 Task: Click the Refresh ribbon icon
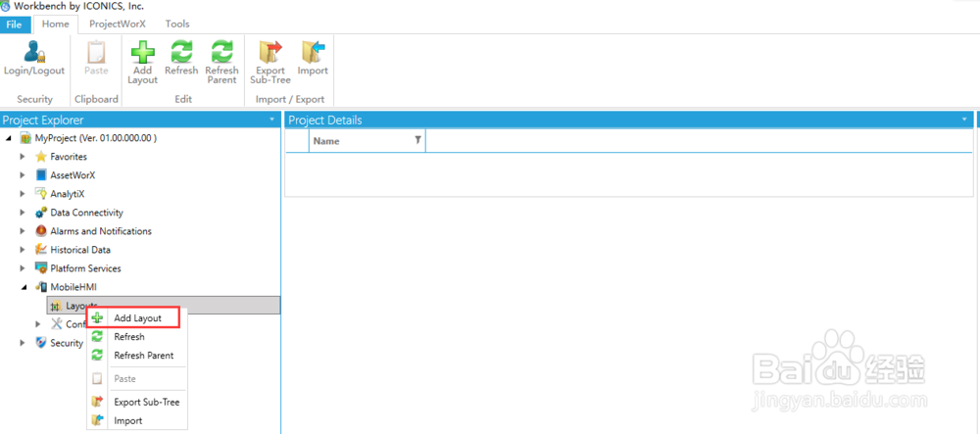tap(181, 52)
